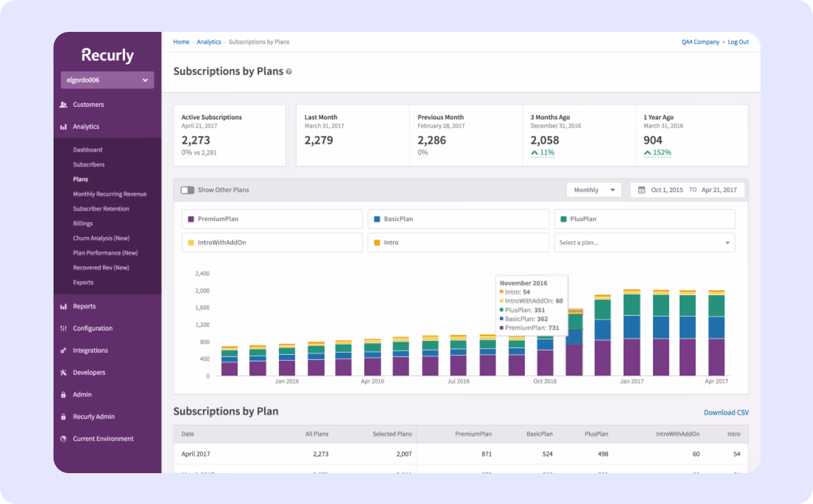Open Plan Performance (New) report
The height and width of the screenshot is (504, 813).
[x=105, y=253]
